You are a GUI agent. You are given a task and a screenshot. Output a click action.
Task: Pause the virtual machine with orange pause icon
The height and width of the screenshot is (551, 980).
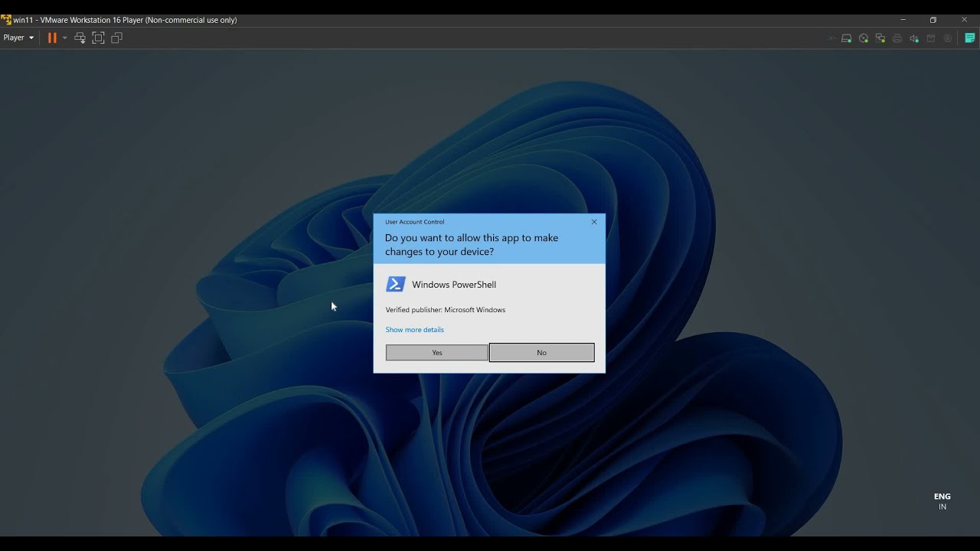[52, 37]
